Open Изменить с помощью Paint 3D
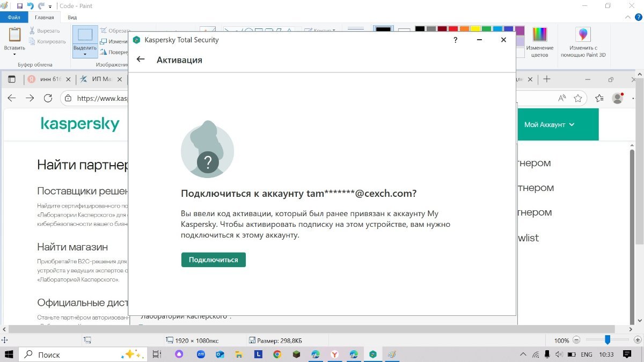This screenshot has width=644, height=362. (x=583, y=42)
